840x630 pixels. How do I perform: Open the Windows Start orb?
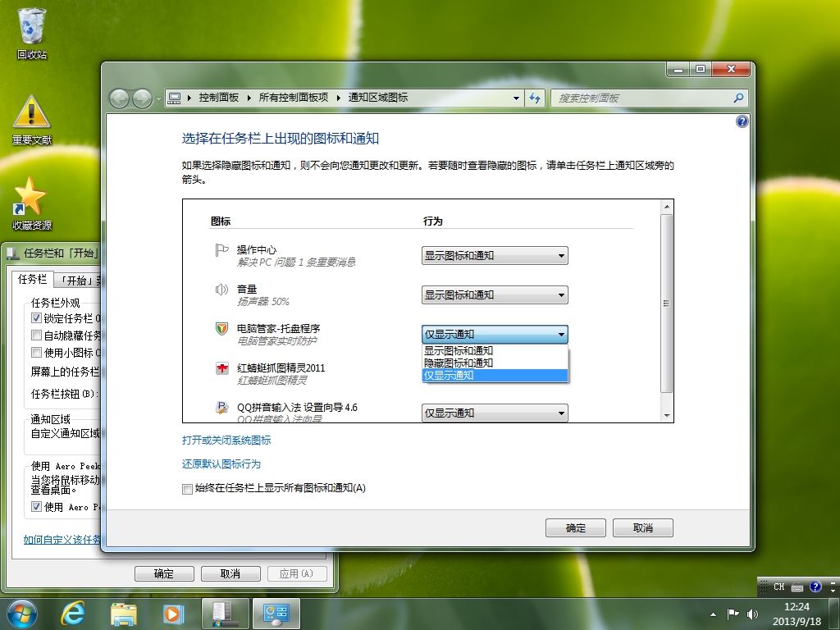[22, 614]
